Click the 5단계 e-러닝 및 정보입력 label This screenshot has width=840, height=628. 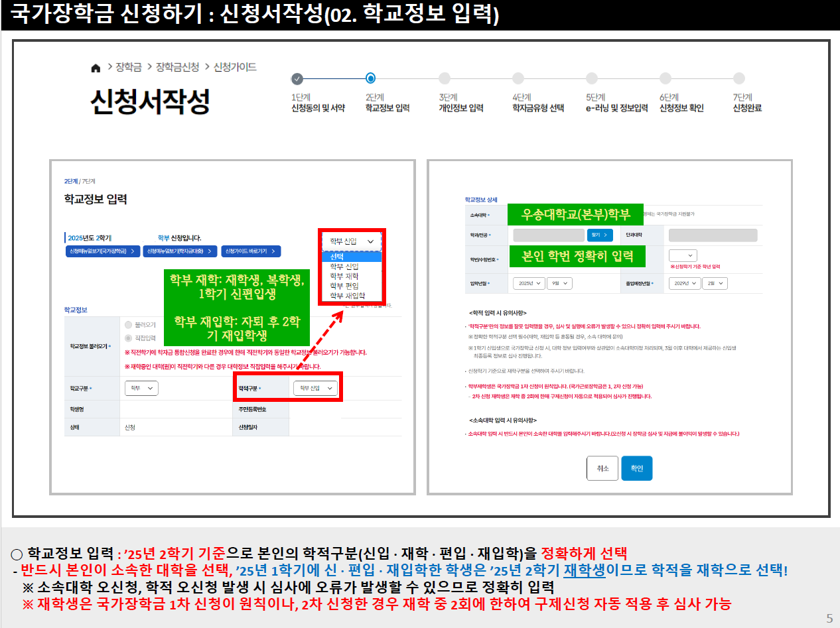[617, 103]
